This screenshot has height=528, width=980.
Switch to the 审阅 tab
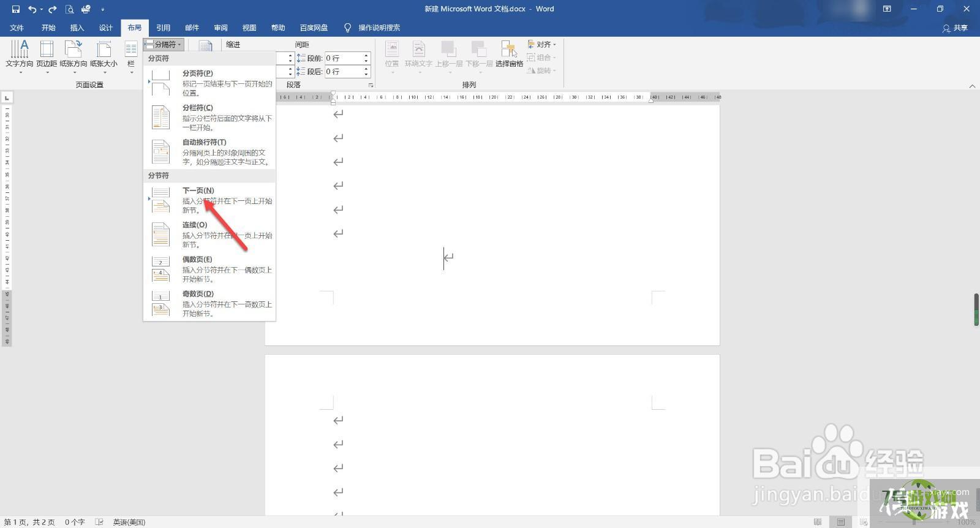click(221, 28)
